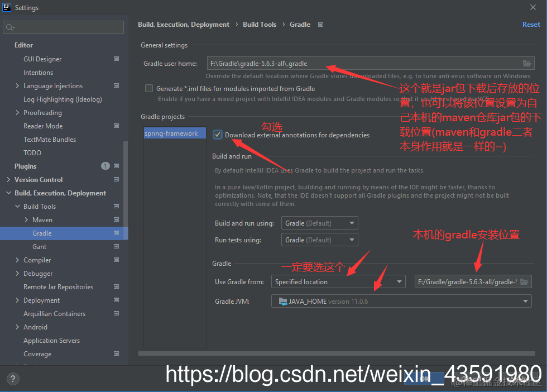Click project-level icon beside Remote Jar Repositories
Screen dimensions: 547x392
click(x=117, y=286)
